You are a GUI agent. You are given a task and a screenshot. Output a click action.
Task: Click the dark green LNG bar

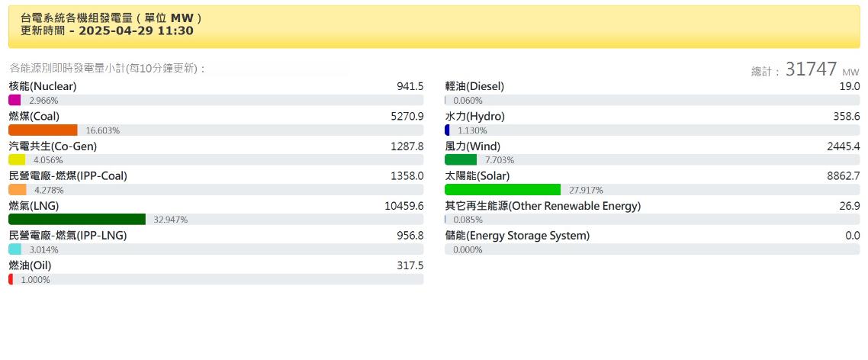coord(76,219)
